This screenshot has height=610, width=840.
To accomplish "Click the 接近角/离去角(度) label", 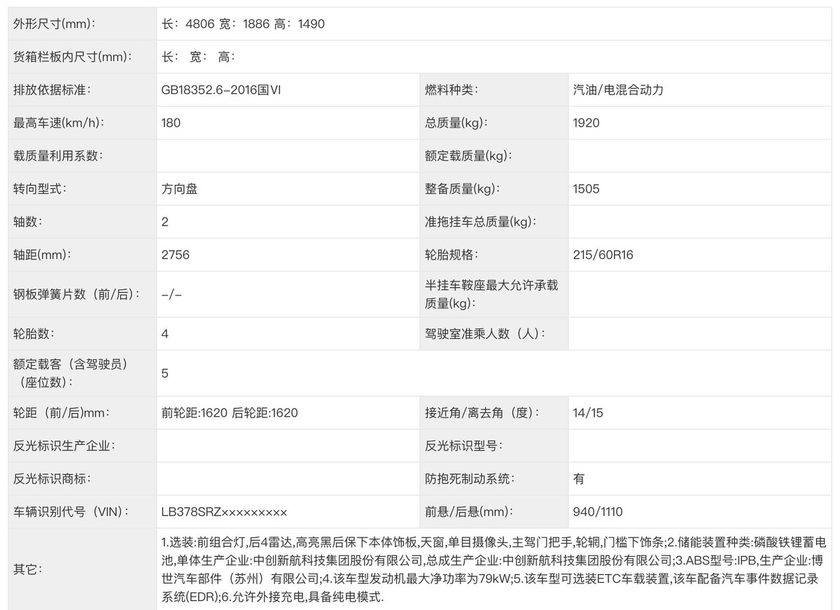I will [483, 413].
